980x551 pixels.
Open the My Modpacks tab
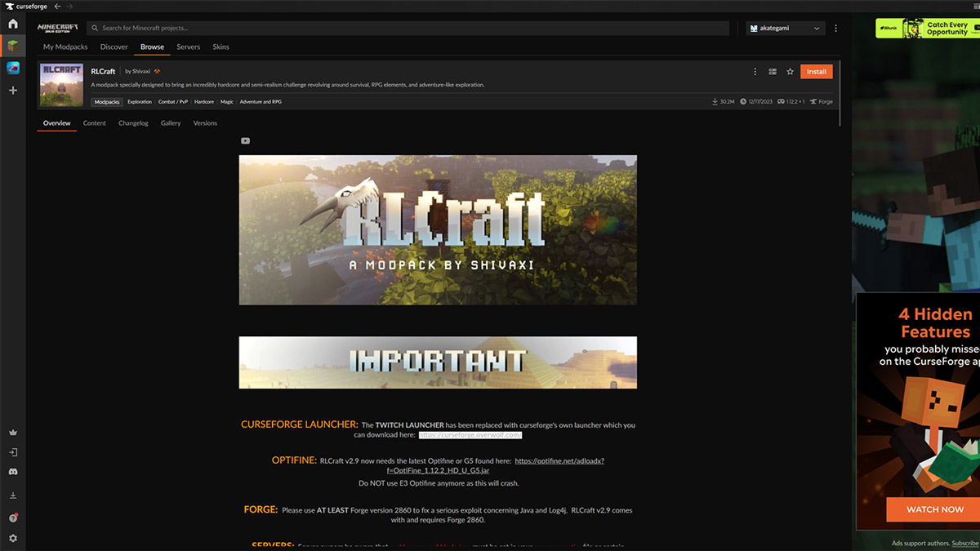[x=66, y=47]
